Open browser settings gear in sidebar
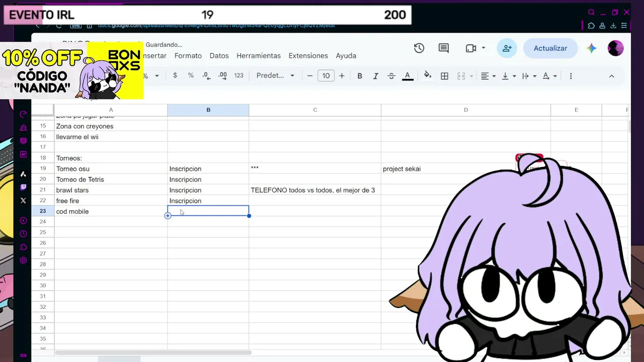644x362 pixels. [23, 260]
